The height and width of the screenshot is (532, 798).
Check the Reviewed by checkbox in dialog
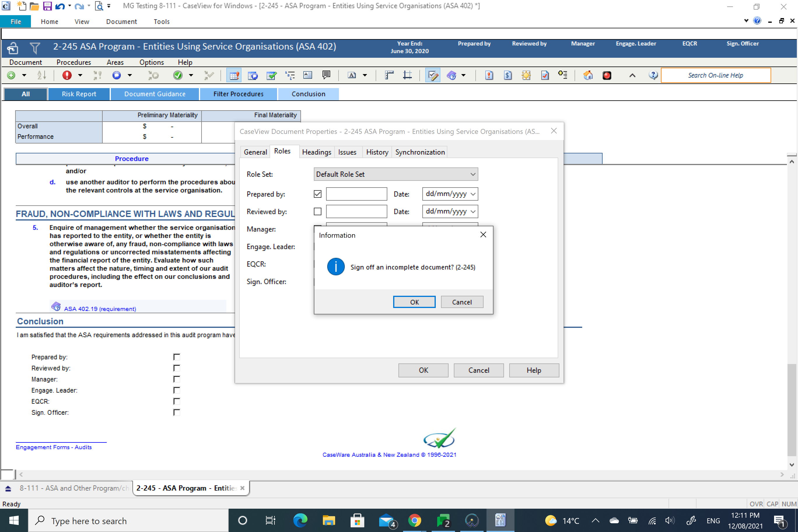(318, 212)
